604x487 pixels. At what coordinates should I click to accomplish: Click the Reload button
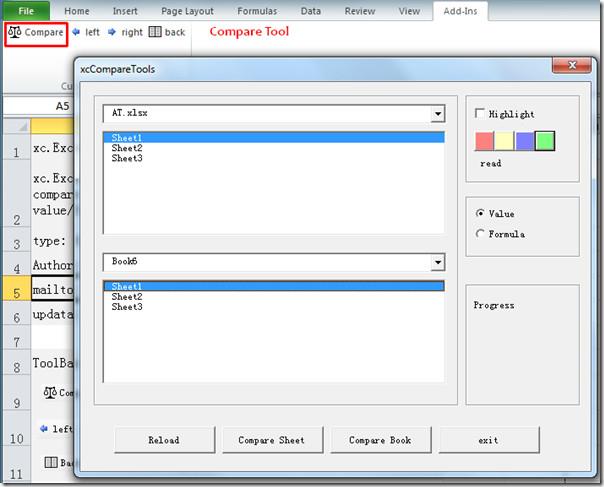tap(164, 440)
